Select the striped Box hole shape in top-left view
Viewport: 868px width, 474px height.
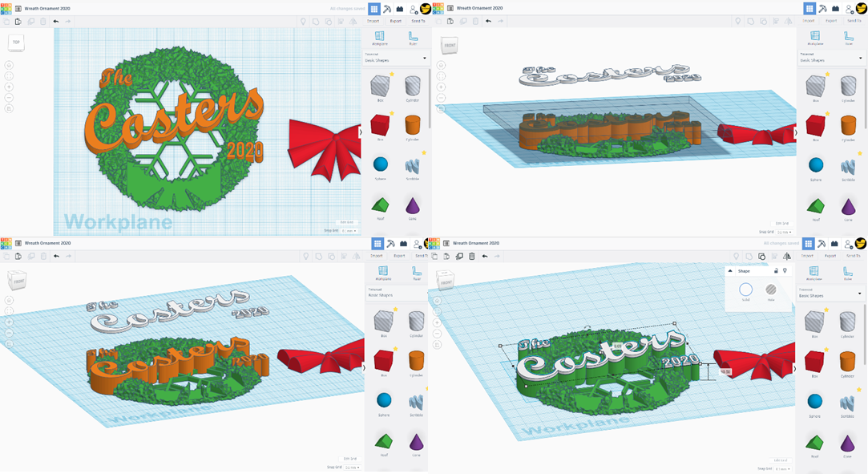click(381, 87)
